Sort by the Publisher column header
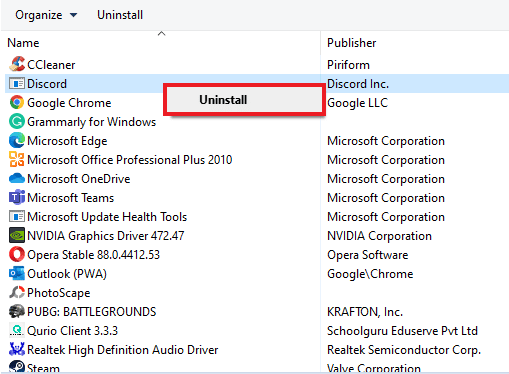Screen dimensions: 509x374 click(351, 43)
